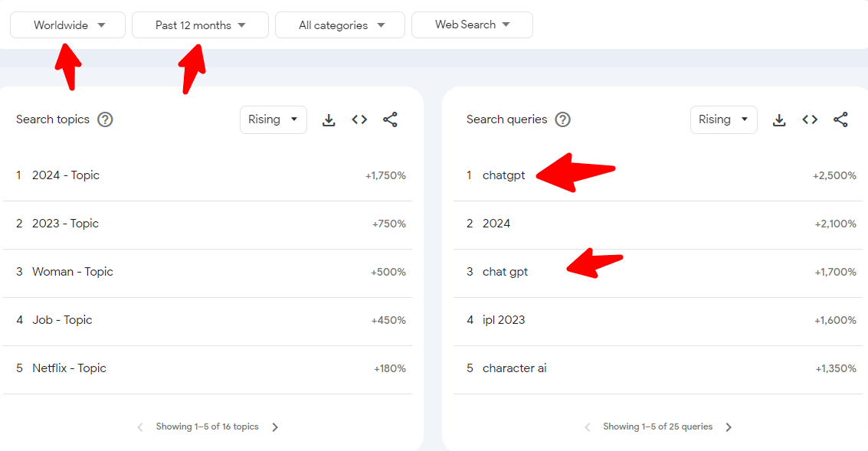Share the Search topics list
Image resolution: width=868 pixels, height=451 pixels.
390,119
